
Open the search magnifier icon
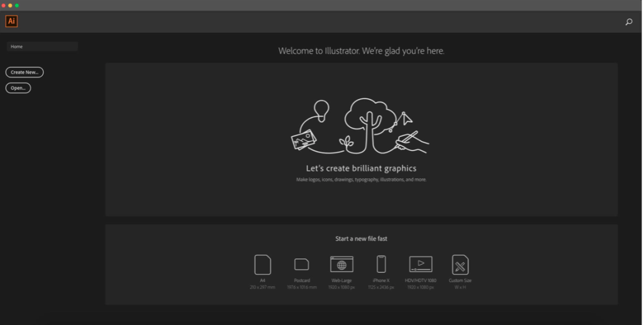click(629, 22)
